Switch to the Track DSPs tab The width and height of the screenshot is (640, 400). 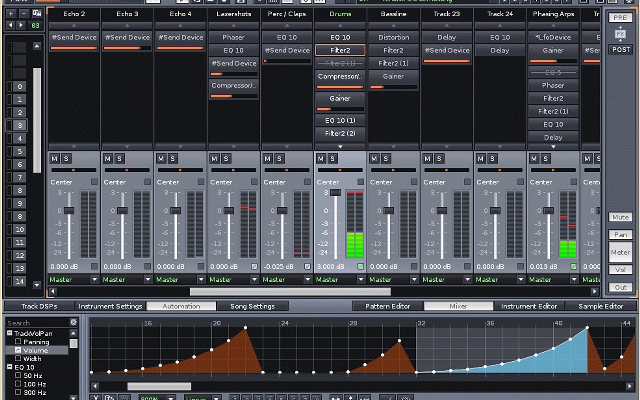[x=39, y=306]
